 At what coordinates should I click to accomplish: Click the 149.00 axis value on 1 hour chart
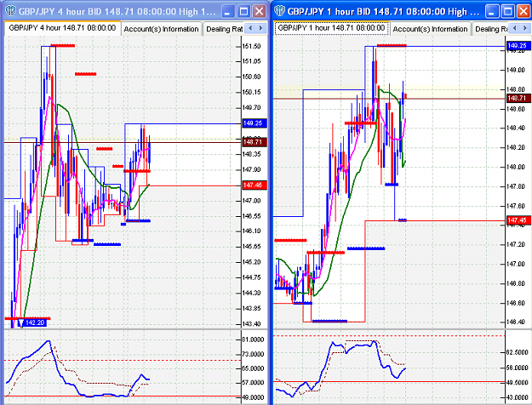coord(515,70)
